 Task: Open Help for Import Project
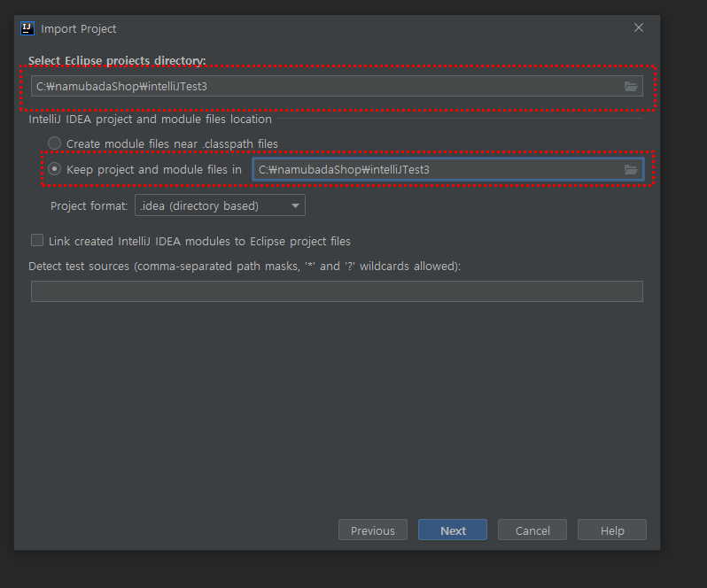coord(612,530)
